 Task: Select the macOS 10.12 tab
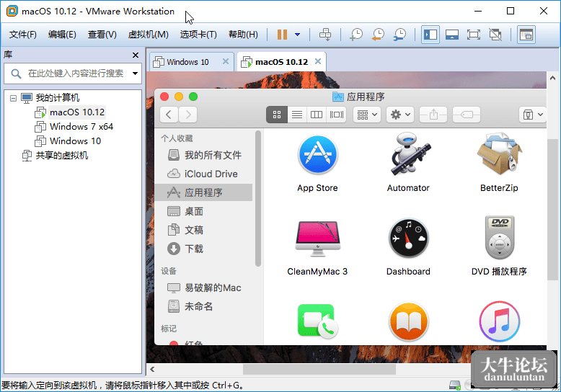281,62
